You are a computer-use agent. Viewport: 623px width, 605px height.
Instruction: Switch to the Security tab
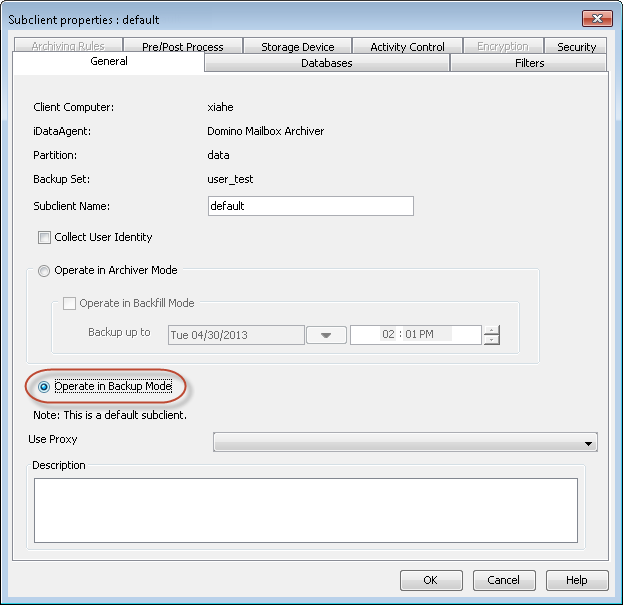click(576, 46)
